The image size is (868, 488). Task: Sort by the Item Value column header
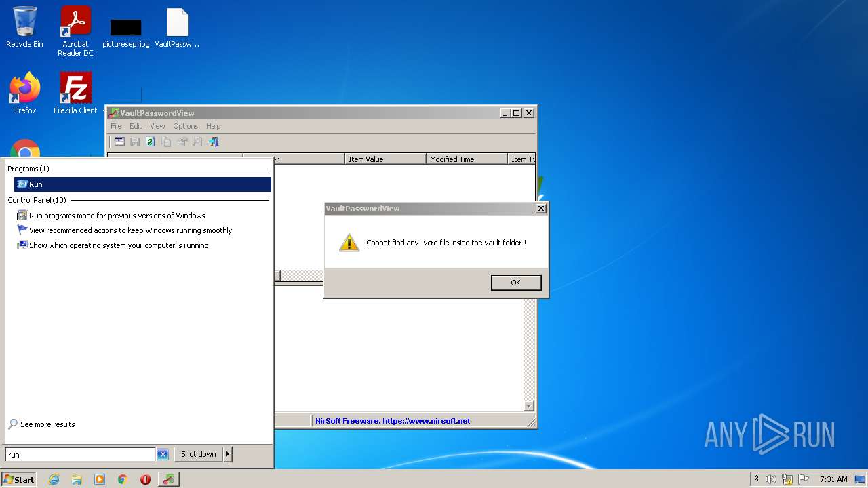click(385, 159)
